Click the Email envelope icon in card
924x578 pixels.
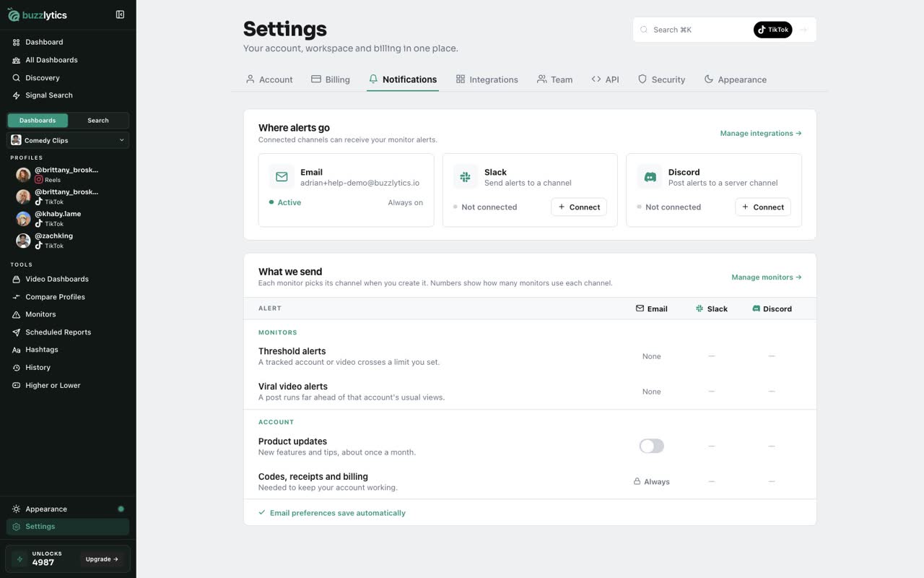click(282, 177)
